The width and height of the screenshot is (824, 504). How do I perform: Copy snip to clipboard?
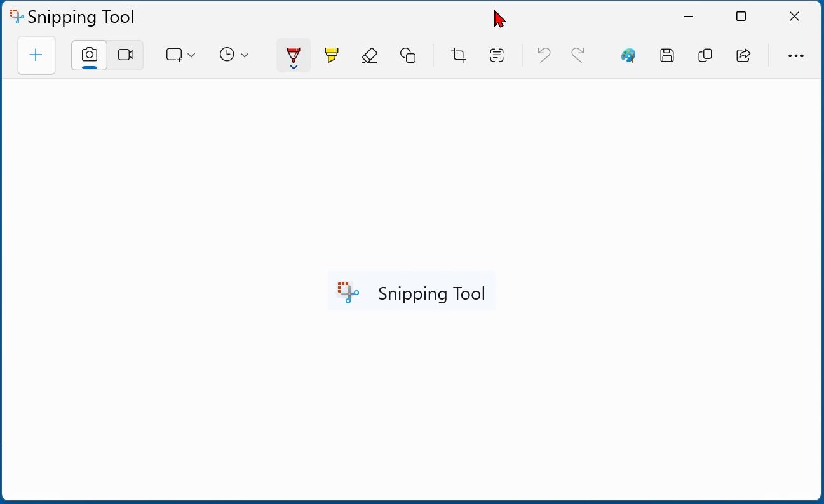(x=705, y=55)
